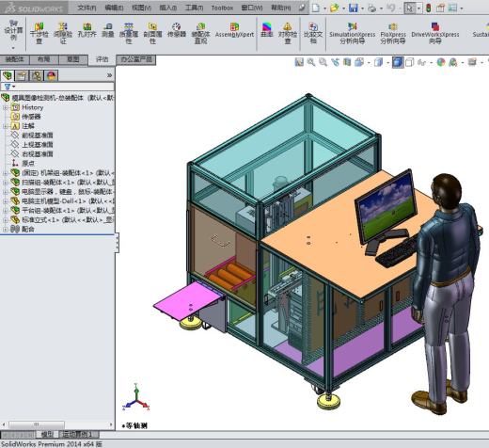This screenshot has width=489, height=448.
Task: Open the SimulationXpress analysis wizard
Action: pyautogui.click(x=352, y=33)
